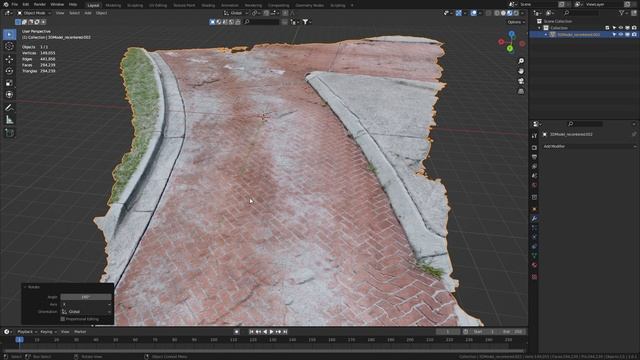Toggle 3DModel object visibility eye icon
Screen dimensions: 640x360
pos(621,35)
